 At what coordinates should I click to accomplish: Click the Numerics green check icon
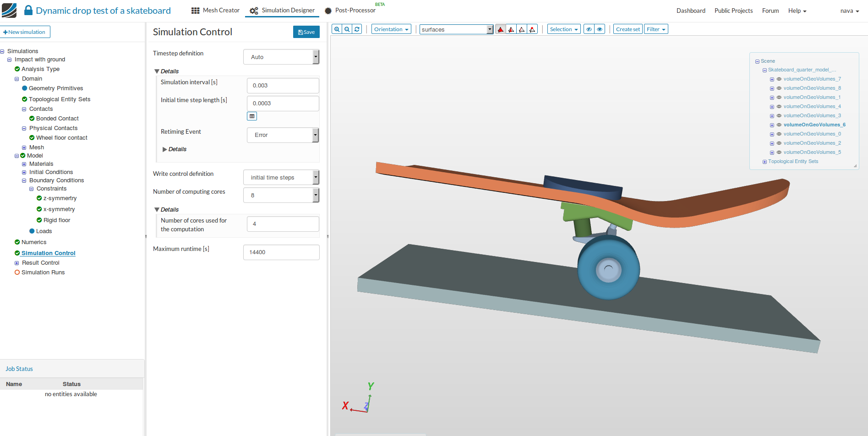click(x=17, y=242)
